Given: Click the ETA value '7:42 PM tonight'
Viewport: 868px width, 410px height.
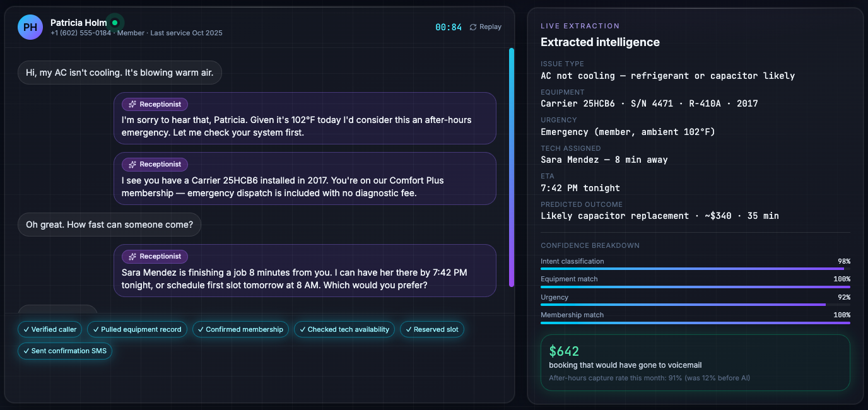Looking at the screenshot, I should [580, 188].
